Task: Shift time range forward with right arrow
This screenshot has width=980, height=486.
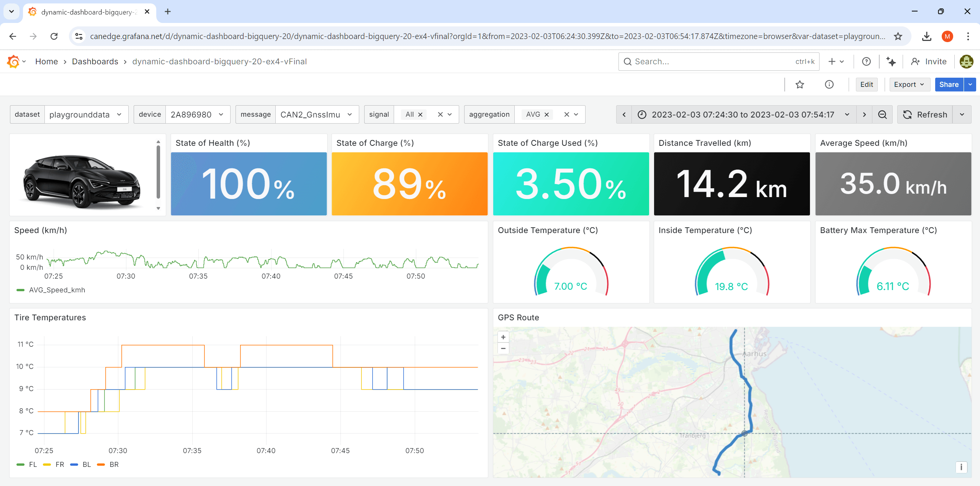Action: click(864, 115)
